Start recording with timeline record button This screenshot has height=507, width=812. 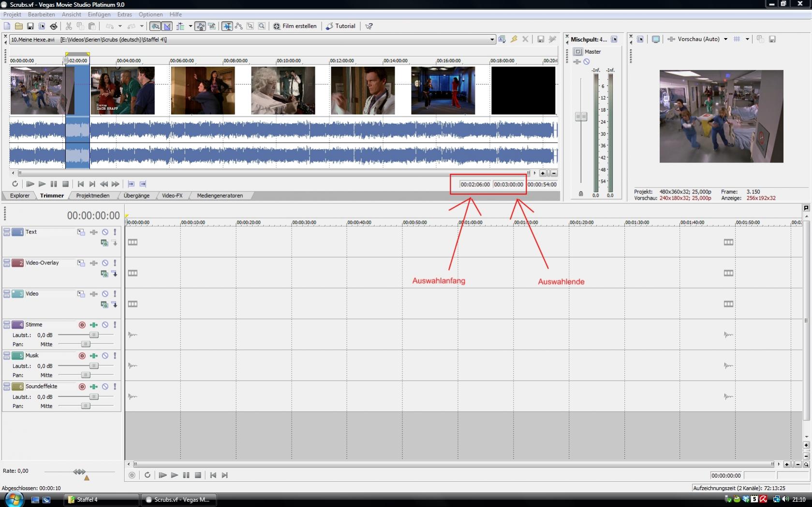[132, 475]
